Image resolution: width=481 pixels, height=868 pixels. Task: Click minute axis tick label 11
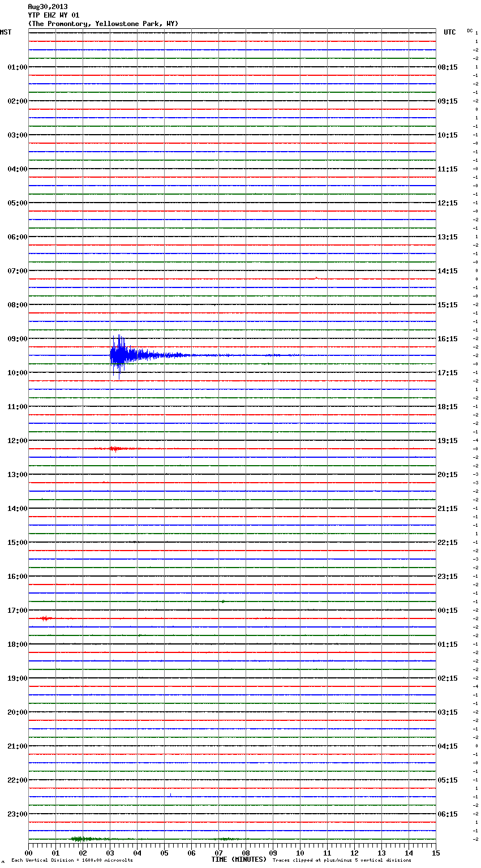point(327,853)
